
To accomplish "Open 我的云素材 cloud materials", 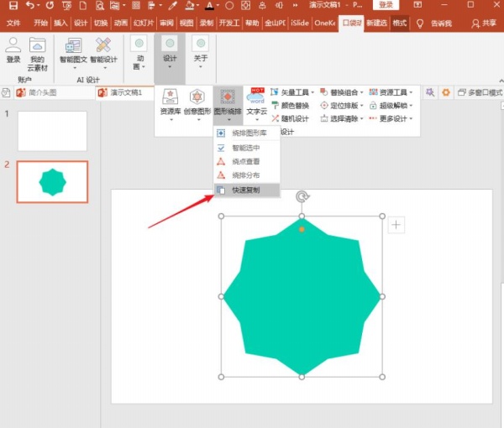I will (37, 50).
